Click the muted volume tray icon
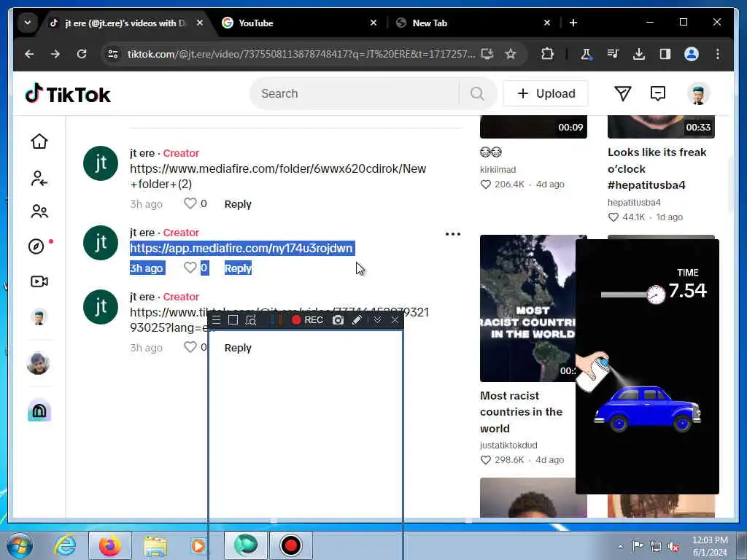 673,546
